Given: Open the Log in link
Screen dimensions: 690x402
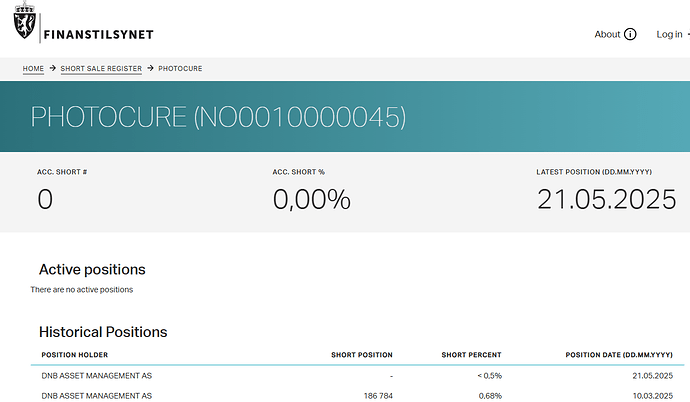Looking at the screenshot, I should (669, 34).
